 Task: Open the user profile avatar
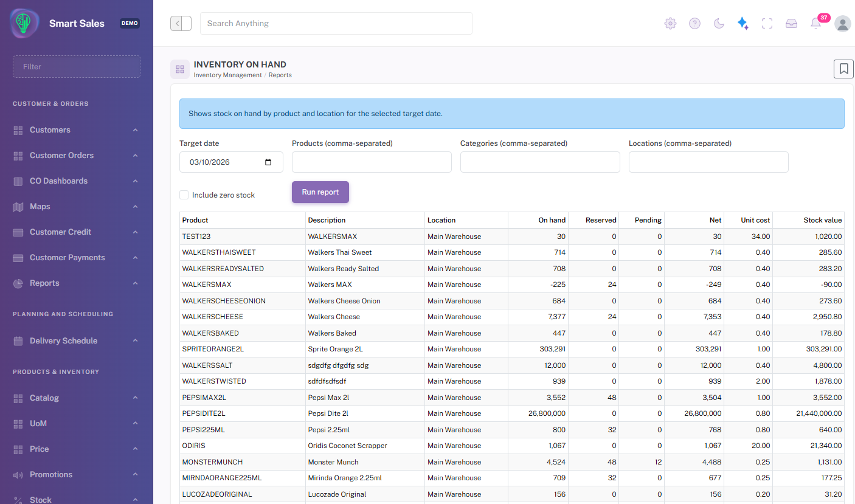tap(843, 23)
